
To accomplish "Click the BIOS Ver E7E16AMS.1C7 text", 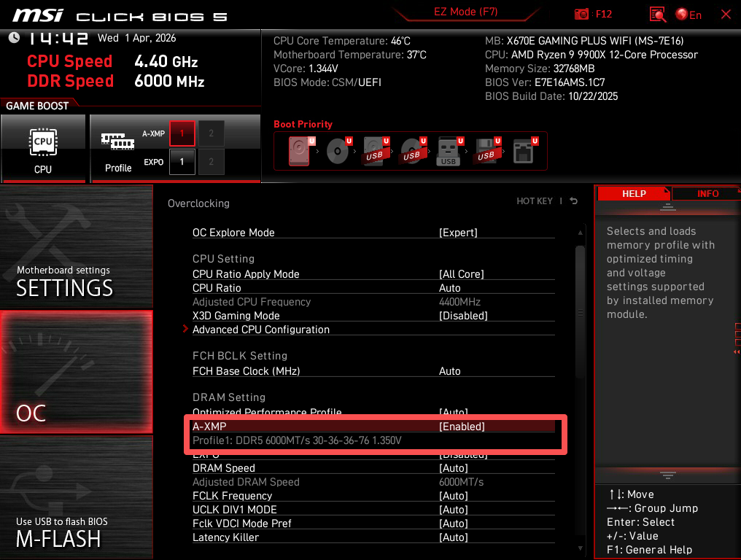I will (x=545, y=82).
